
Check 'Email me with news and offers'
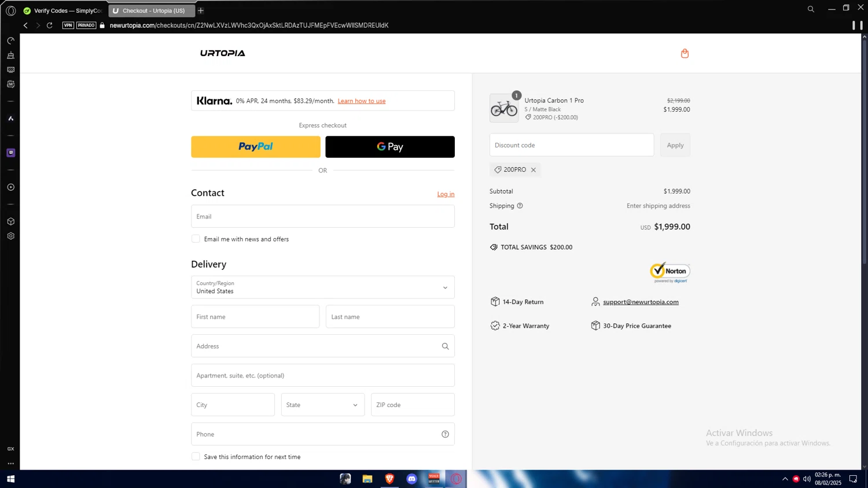[196, 239]
